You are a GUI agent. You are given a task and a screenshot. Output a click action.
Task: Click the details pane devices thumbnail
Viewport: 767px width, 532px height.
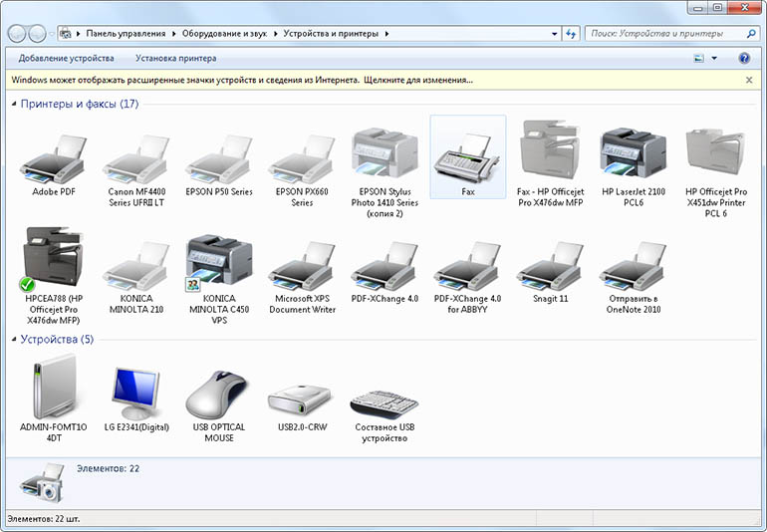pyautogui.click(x=42, y=482)
